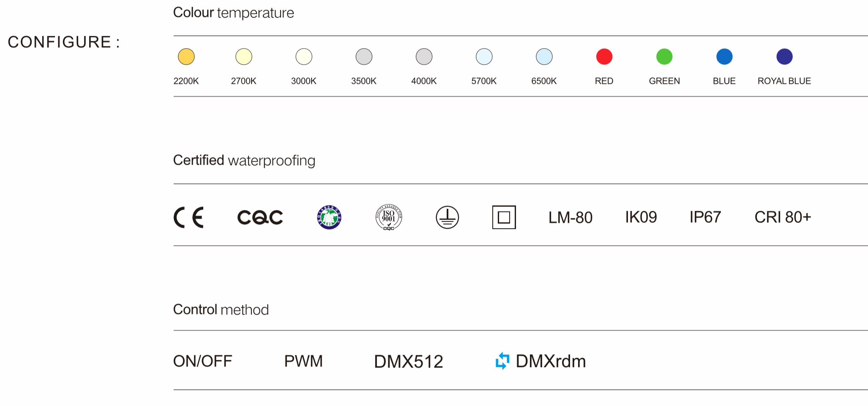Click the blue DMXrdm arrows icon
The height and width of the screenshot is (406, 868).
[502, 361]
